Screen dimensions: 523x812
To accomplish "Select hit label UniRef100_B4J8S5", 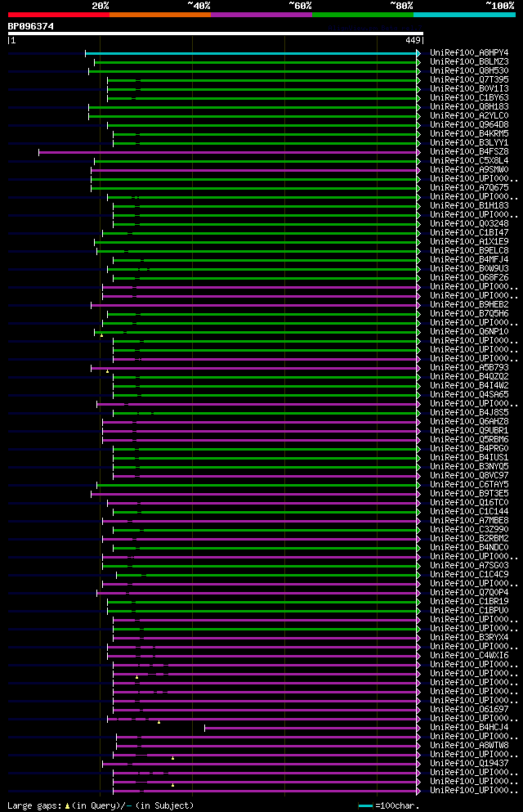I will [x=469, y=412].
